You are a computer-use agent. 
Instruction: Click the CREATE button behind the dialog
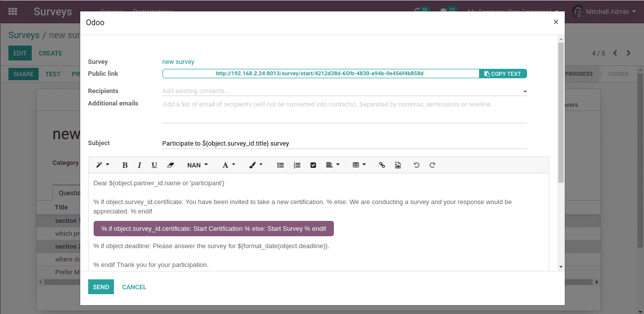51,53
